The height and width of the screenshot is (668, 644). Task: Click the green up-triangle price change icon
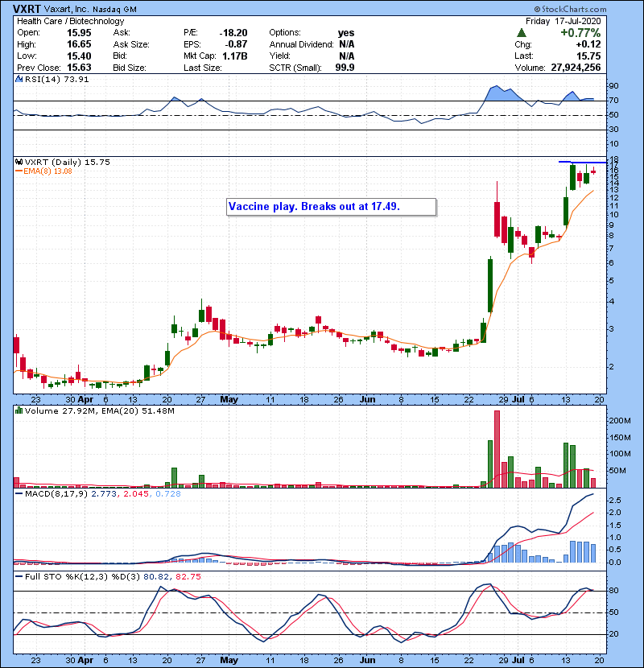pyautogui.click(x=521, y=33)
